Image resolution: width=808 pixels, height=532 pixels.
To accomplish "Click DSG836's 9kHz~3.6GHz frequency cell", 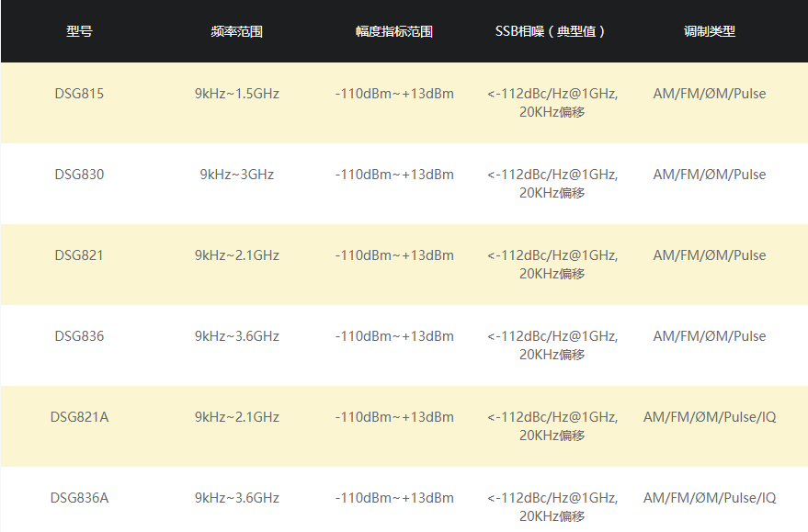I will click(237, 336).
